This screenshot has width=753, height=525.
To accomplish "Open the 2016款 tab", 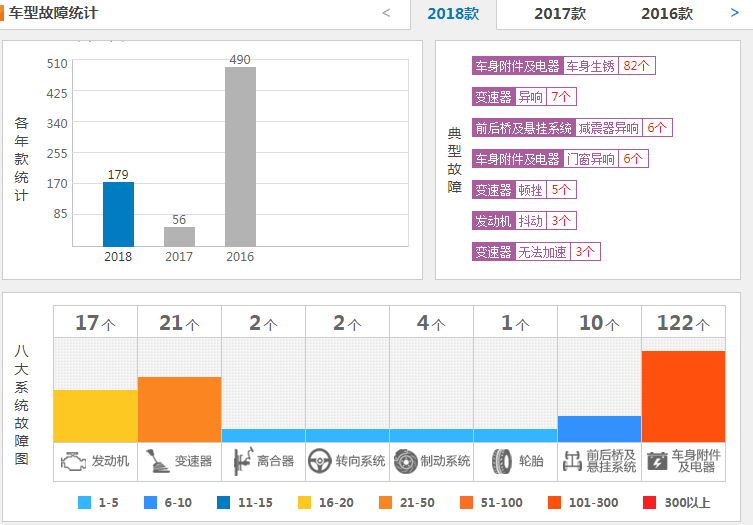I will tap(667, 14).
